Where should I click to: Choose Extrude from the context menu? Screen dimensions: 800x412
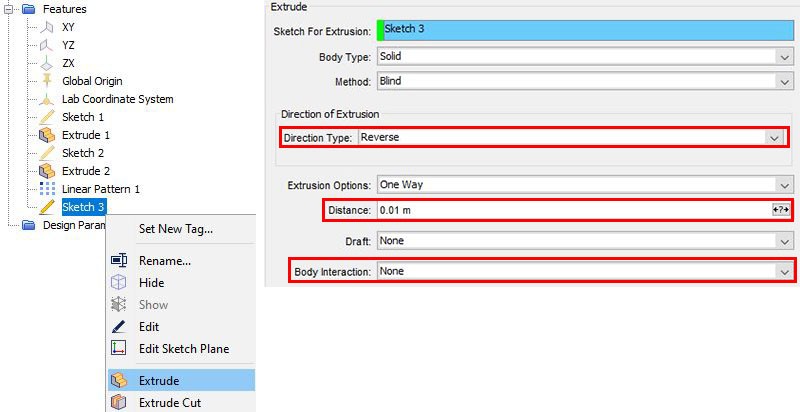pyautogui.click(x=158, y=380)
